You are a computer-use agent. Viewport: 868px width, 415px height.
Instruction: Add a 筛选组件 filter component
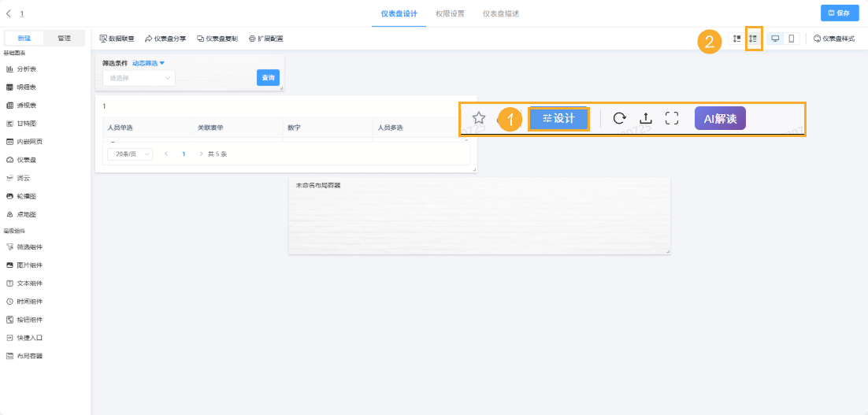point(24,246)
